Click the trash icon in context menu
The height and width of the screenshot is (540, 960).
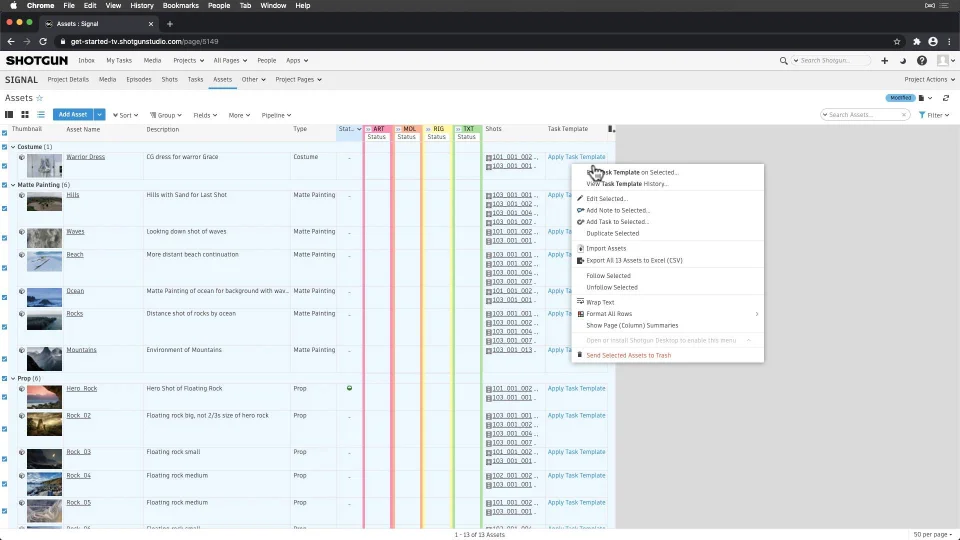click(x=580, y=355)
